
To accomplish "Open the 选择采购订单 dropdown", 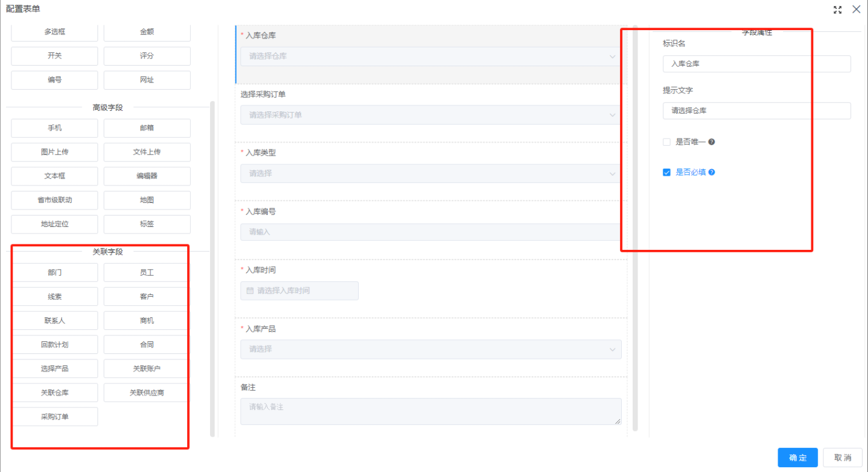I will [430, 114].
